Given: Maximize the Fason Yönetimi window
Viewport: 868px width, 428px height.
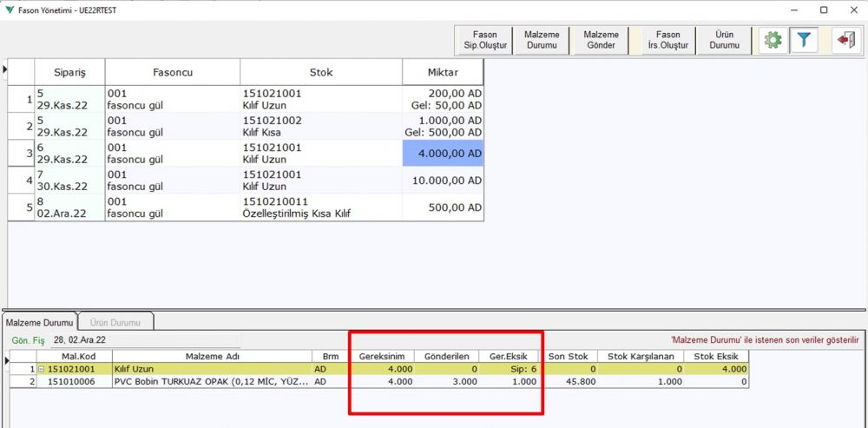Looking at the screenshot, I should click(x=824, y=10).
